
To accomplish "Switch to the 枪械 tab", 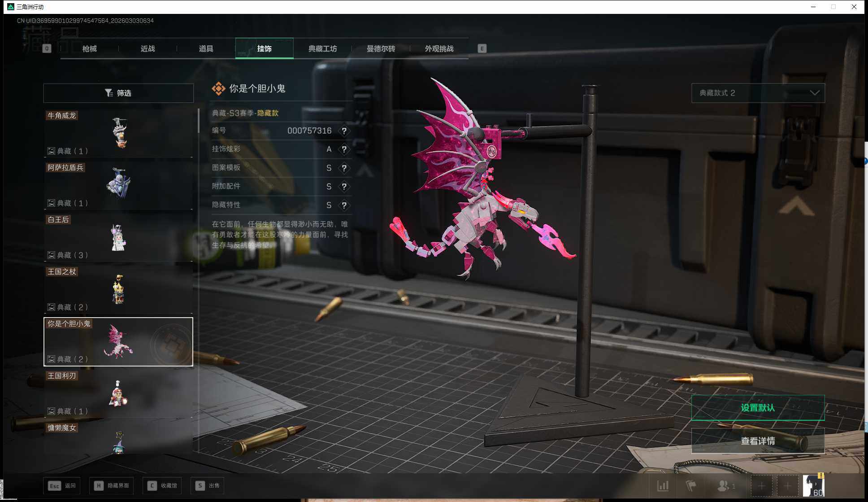I will point(90,48).
